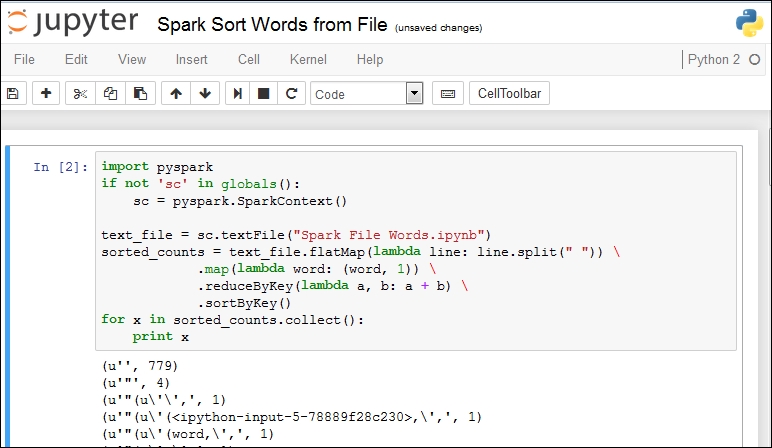Open the View menu
Image resolution: width=772 pixels, height=448 pixels.
click(132, 60)
